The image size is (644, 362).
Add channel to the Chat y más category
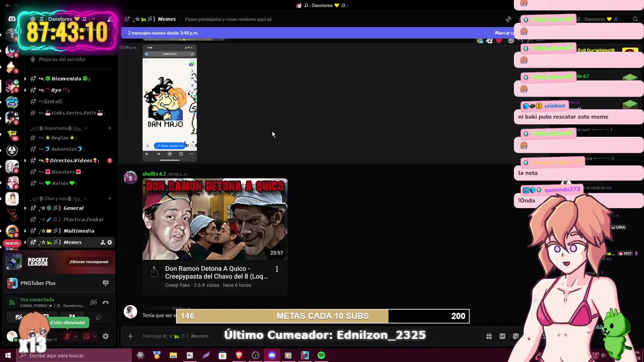click(110, 199)
